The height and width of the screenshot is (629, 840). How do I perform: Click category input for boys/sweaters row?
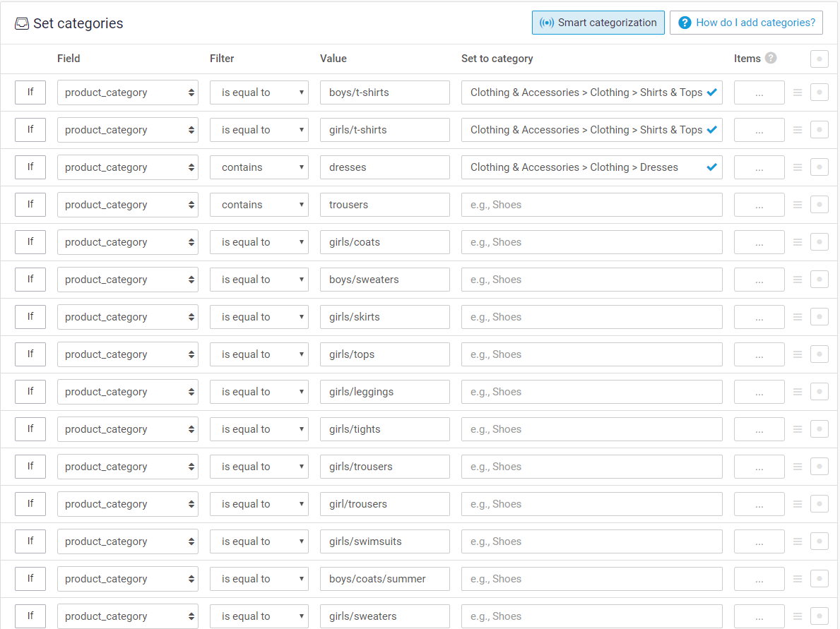tap(591, 280)
